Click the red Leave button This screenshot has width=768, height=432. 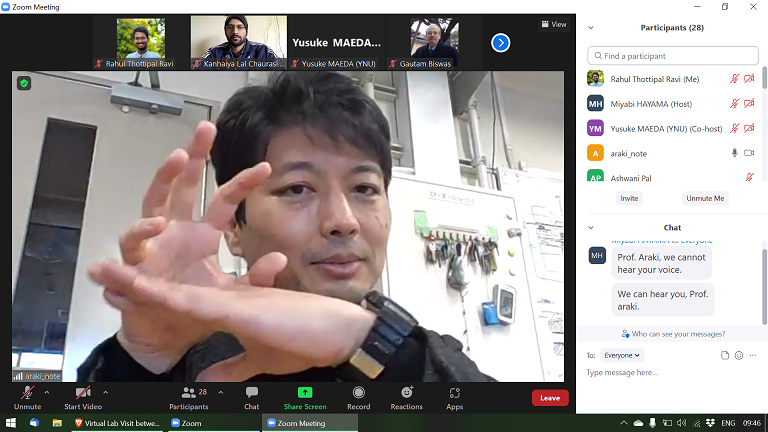coord(549,397)
